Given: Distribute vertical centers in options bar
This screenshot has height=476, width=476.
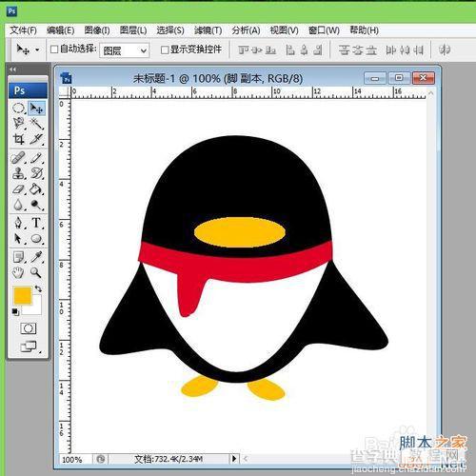Looking at the screenshot, I should (x=358, y=50).
